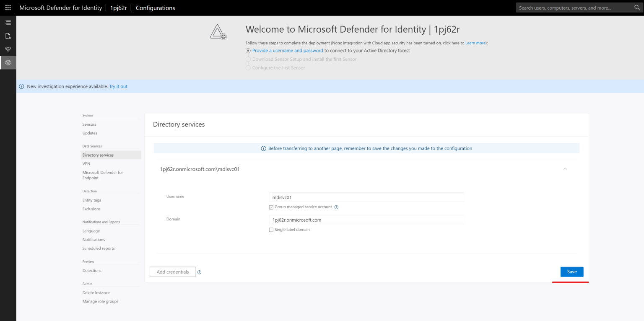Open help for Group managed service account
This screenshot has width=644, height=321.
click(x=336, y=207)
